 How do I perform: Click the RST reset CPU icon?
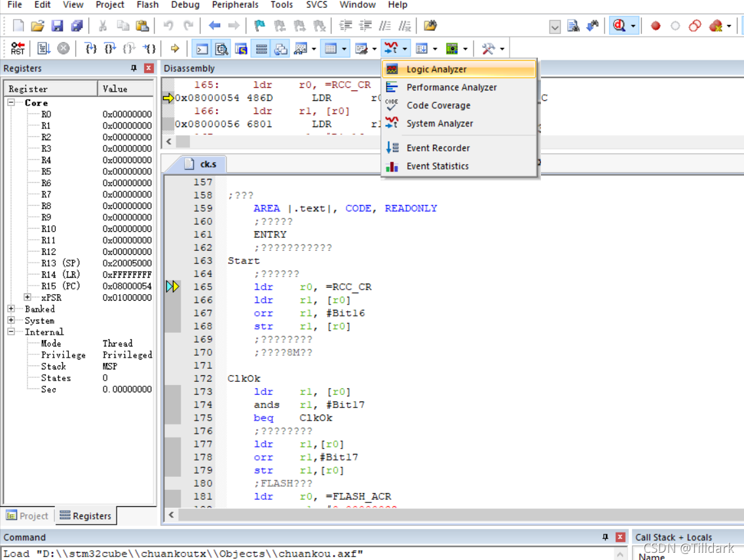18,48
